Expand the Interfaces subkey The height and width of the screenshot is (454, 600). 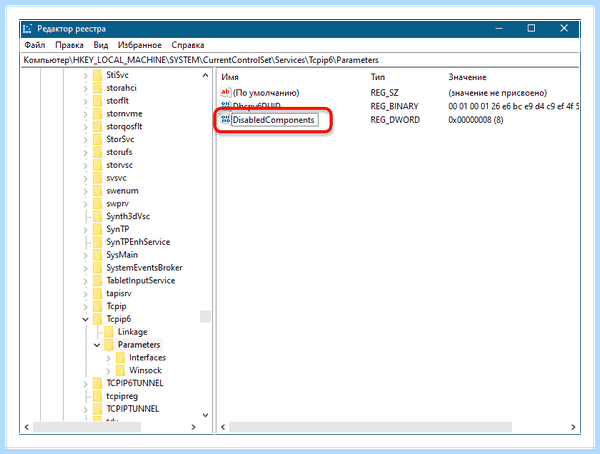(x=108, y=358)
